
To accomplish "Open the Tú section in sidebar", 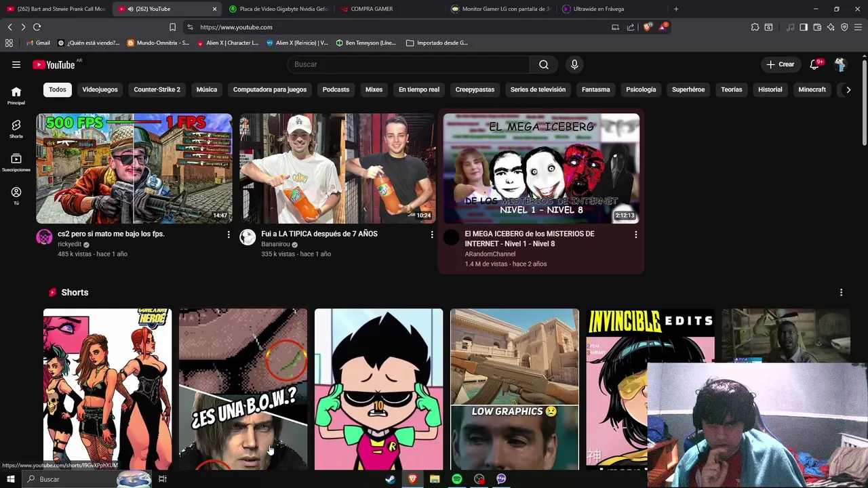I will pos(16,196).
